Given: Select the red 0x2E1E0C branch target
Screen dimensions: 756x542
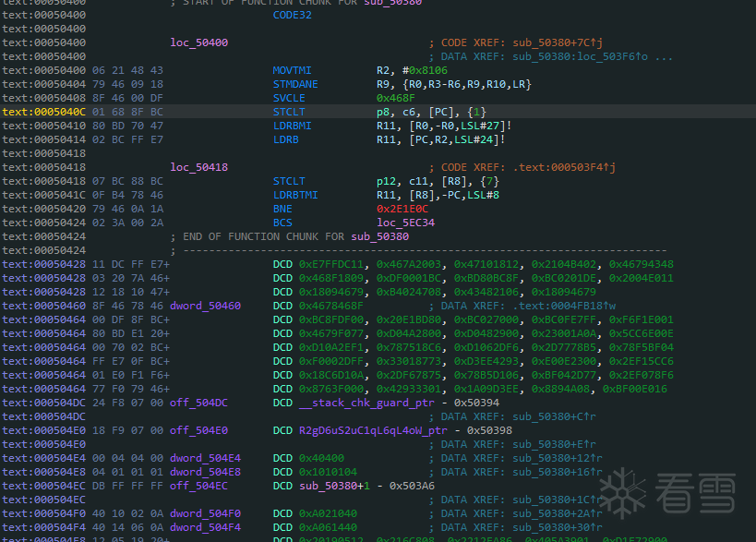Looking at the screenshot, I should pyautogui.click(x=402, y=209).
